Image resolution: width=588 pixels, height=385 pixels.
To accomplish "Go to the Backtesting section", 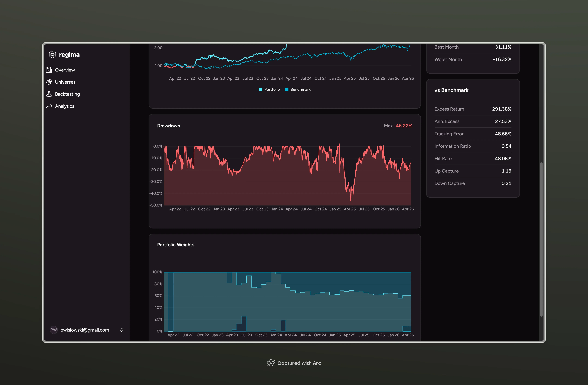I will (x=67, y=94).
